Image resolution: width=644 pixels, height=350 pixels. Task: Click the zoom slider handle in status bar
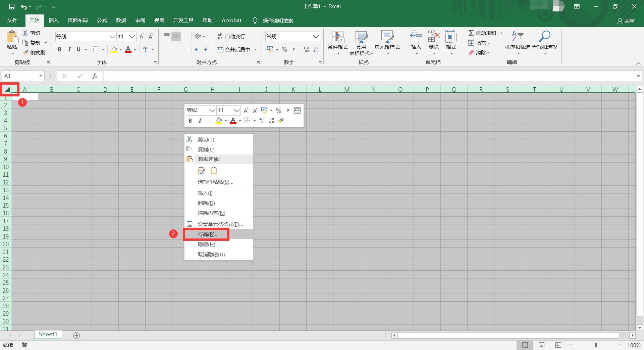(596, 345)
